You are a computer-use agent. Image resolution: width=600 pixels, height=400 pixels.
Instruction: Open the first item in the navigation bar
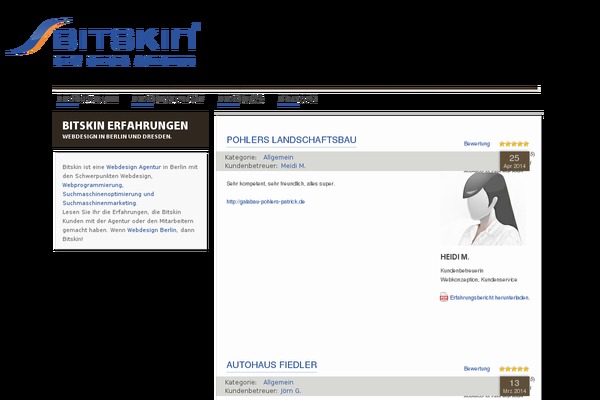(87, 100)
